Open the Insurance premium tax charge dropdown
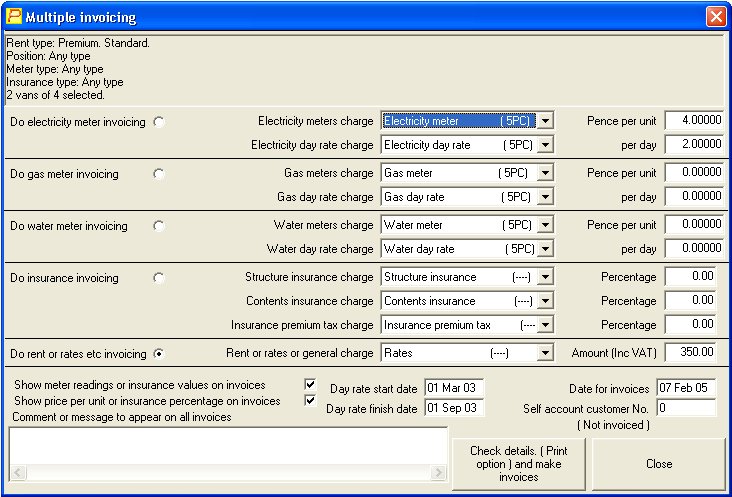Image resolution: width=732 pixels, height=497 pixels. [545, 325]
